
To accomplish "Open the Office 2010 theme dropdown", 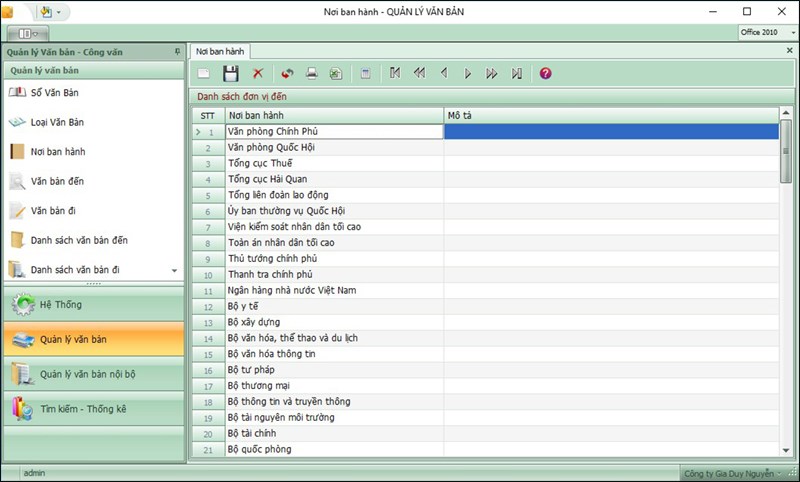I will click(792, 32).
